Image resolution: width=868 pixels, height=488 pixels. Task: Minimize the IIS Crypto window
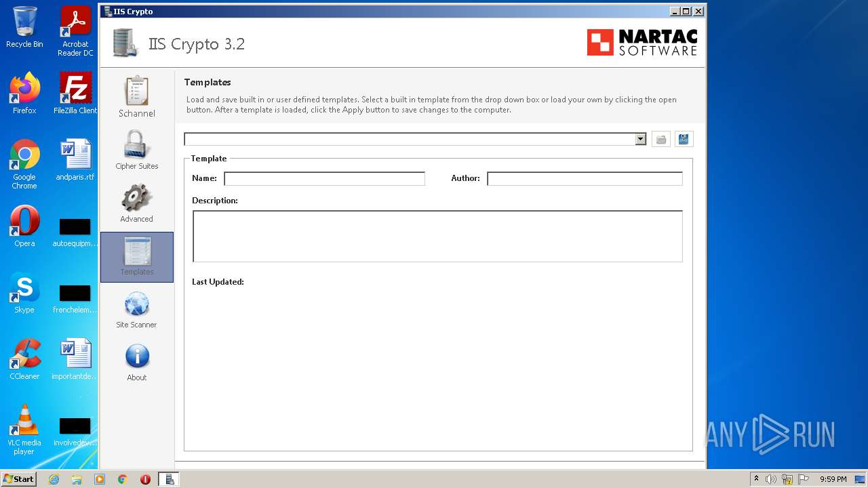675,11
